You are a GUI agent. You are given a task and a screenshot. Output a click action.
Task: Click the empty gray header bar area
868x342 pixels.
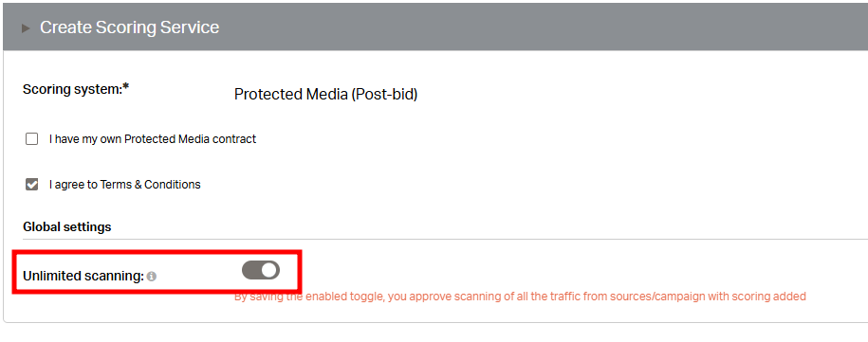point(543,27)
